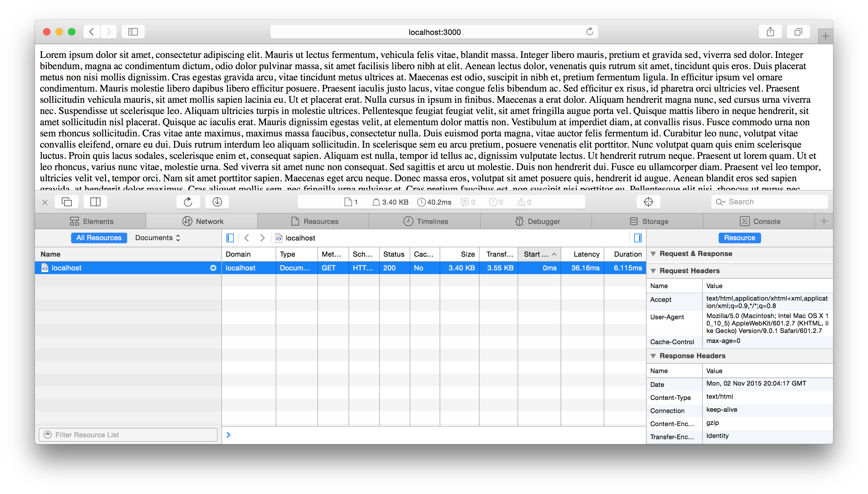The width and height of the screenshot is (868, 494).
Task: Go back with Safari's back arrow
Action: [91, 32]
